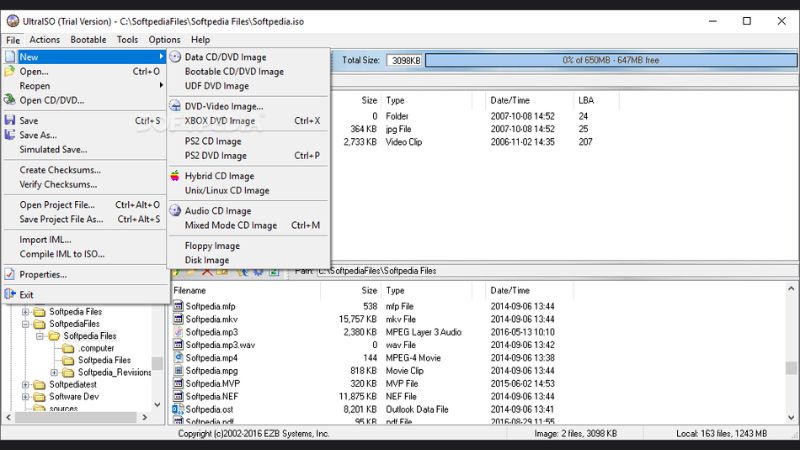Screen dimensions: 800x450
Task: Sort local files by Filename column header
Action: [245, 290]
